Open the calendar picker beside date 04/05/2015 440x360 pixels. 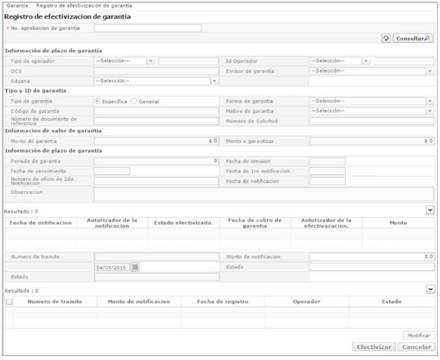pos(135,267)
